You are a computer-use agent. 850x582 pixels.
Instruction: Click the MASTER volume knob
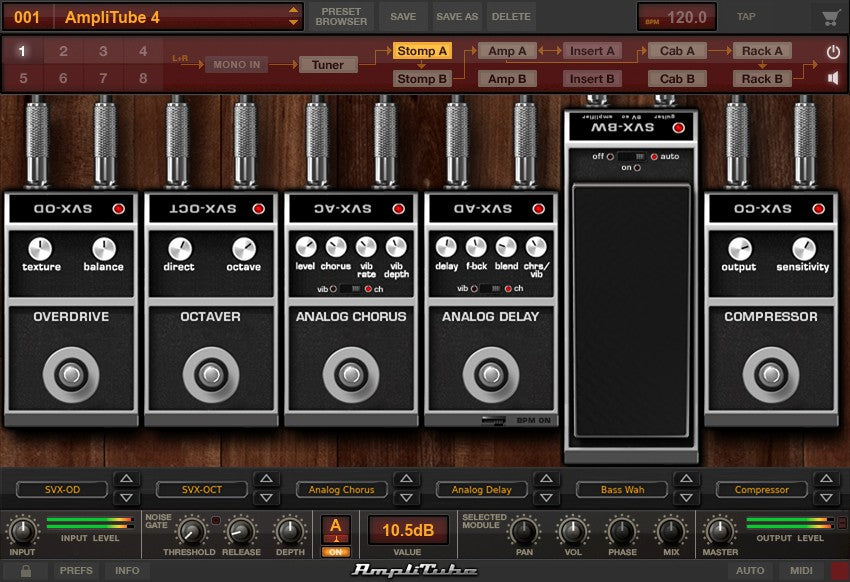[720, 530]
